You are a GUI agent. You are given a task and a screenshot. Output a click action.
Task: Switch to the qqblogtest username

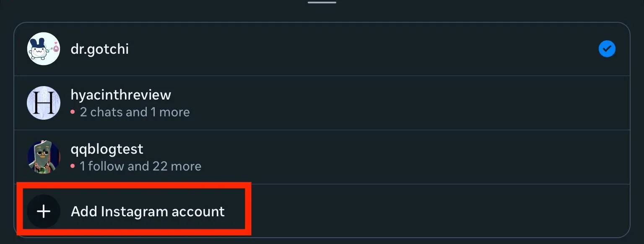[x=107, y=149]
